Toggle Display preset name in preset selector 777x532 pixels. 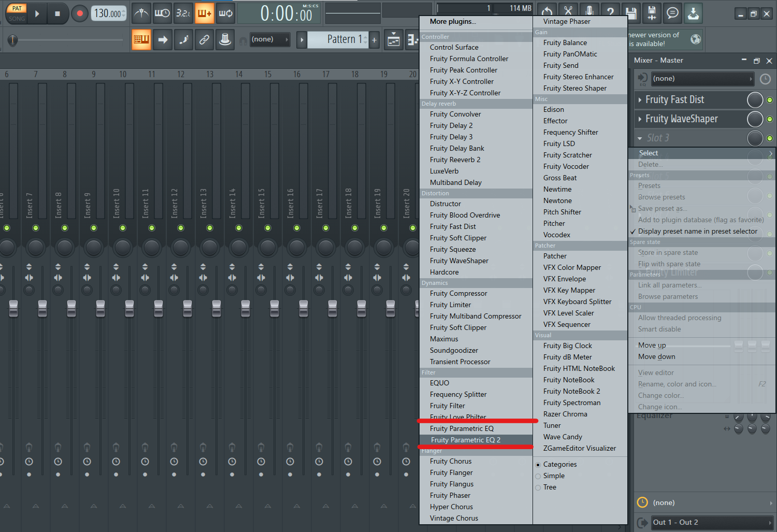coord(697,231)
